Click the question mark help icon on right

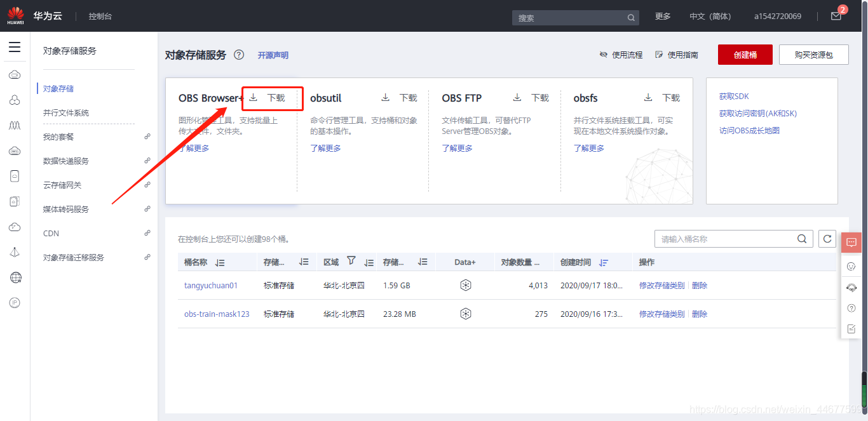click(x=851, y=308)
